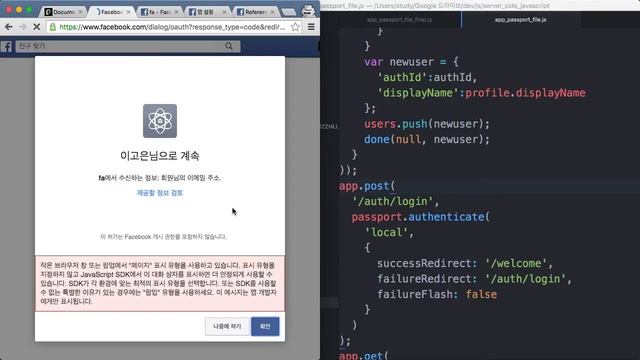Close the 'fa - Fac' browser tab
The height and width of the screenshot is (360, 640).
pos(176,12)
